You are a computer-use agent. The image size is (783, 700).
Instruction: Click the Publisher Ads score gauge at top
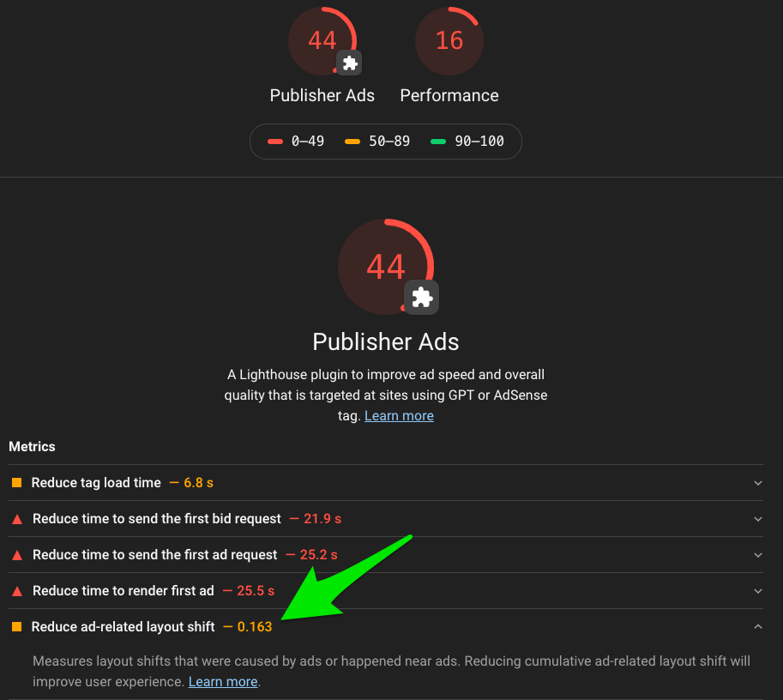pos(322,41)
